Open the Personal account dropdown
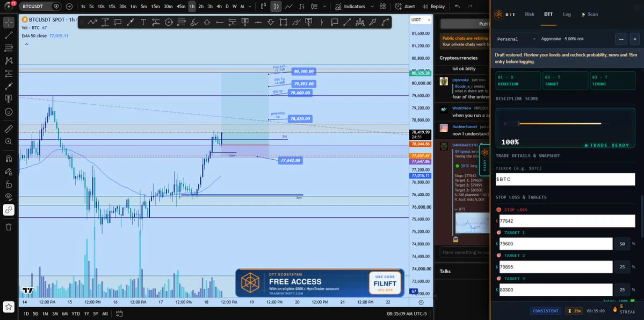Viewport: 644px width, 320px height. click(516, 39)
